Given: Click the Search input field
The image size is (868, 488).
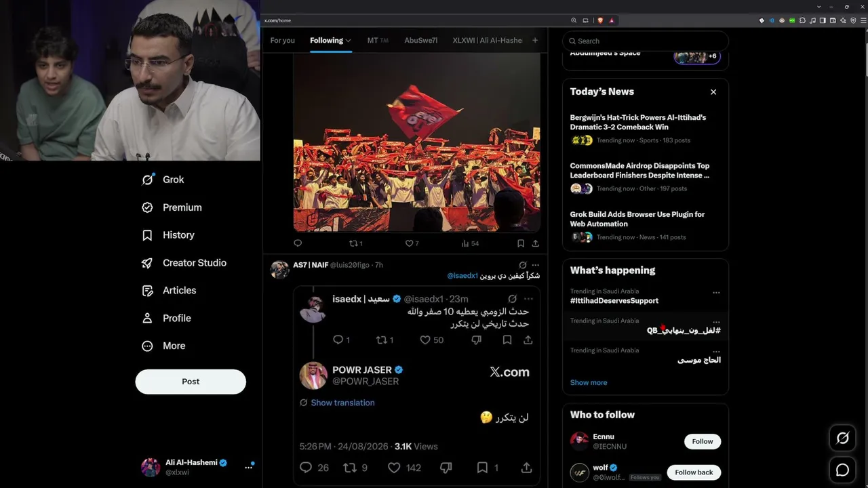Looking at the screenshot, I should [646, 41].
